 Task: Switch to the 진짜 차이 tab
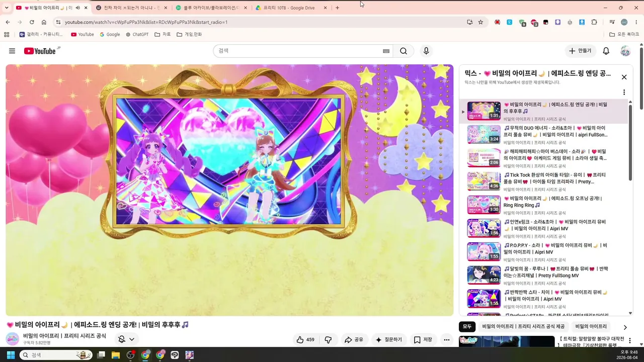pyautogui.click(x=131, y=8)
